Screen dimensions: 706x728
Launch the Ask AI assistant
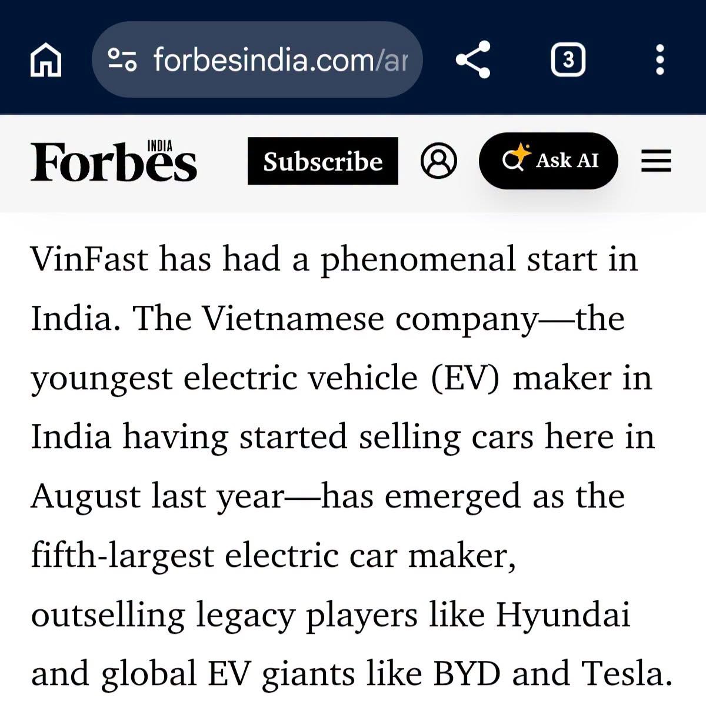coord(548,161)
